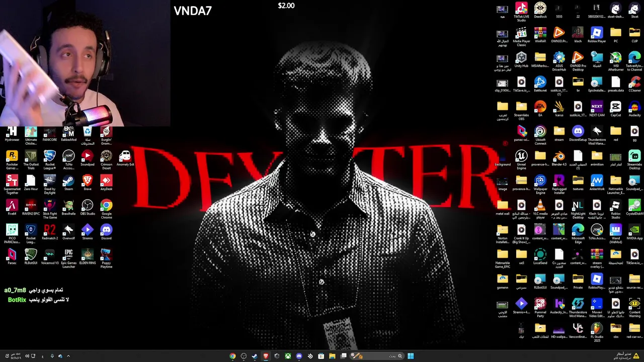Select the ASUS DriverHub icon

point(559,61)
